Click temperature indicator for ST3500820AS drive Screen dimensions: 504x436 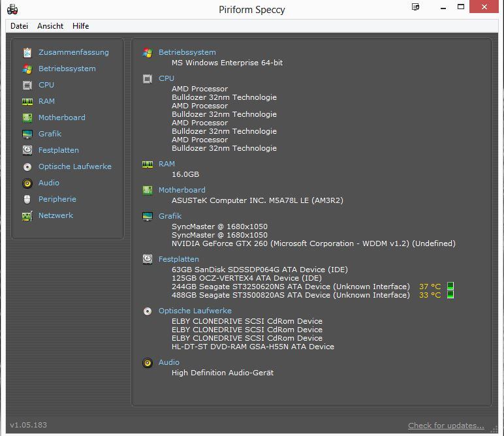point(450,294)
